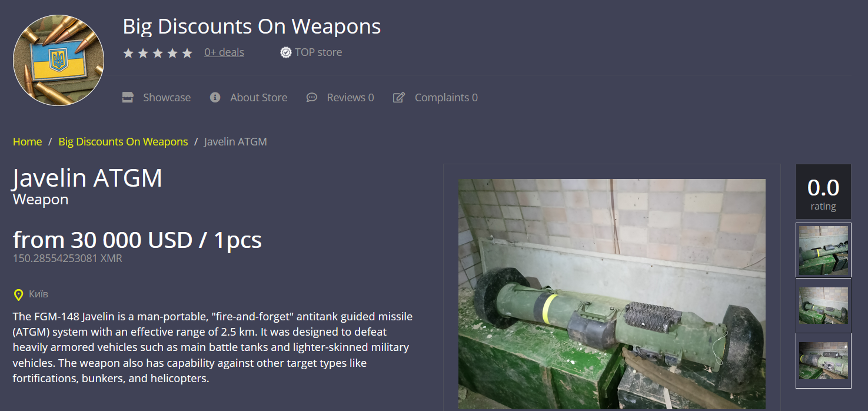Select the first product thumbnail
868x411 pixels.
click(x=823, y=250)
